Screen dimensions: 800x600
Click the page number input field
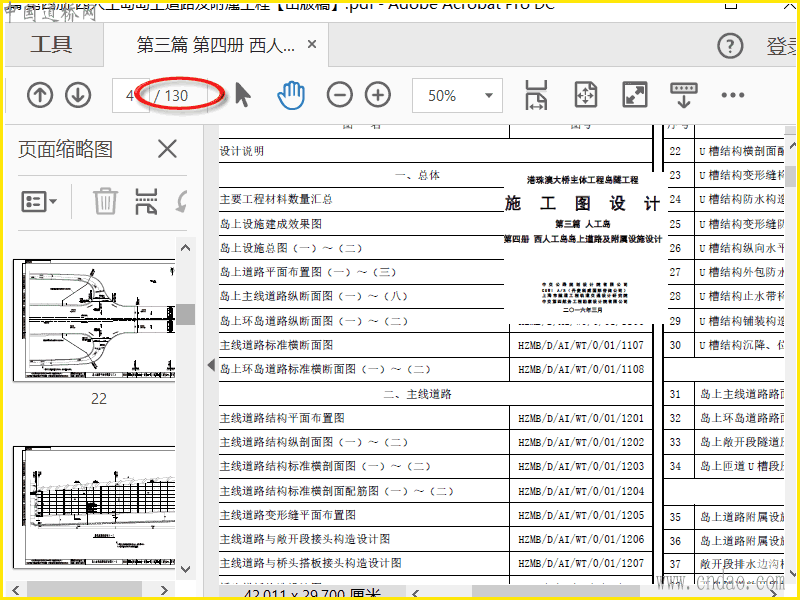pyautogui.click(x=131, y=95)
